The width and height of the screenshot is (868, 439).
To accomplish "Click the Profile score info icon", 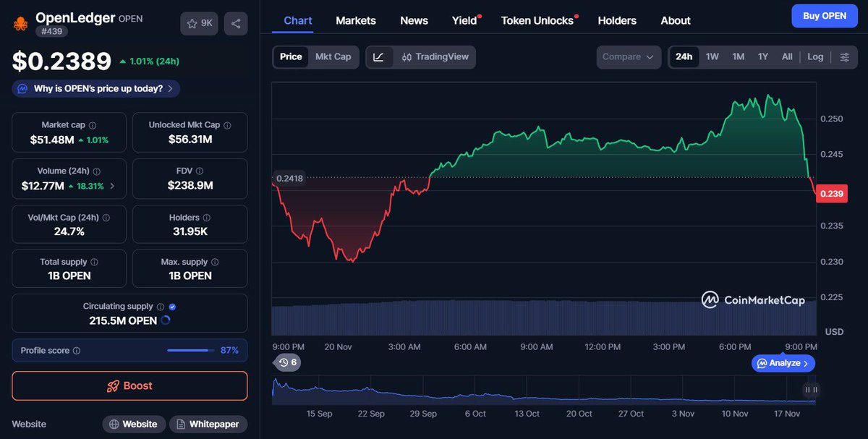I will point(77,351).
